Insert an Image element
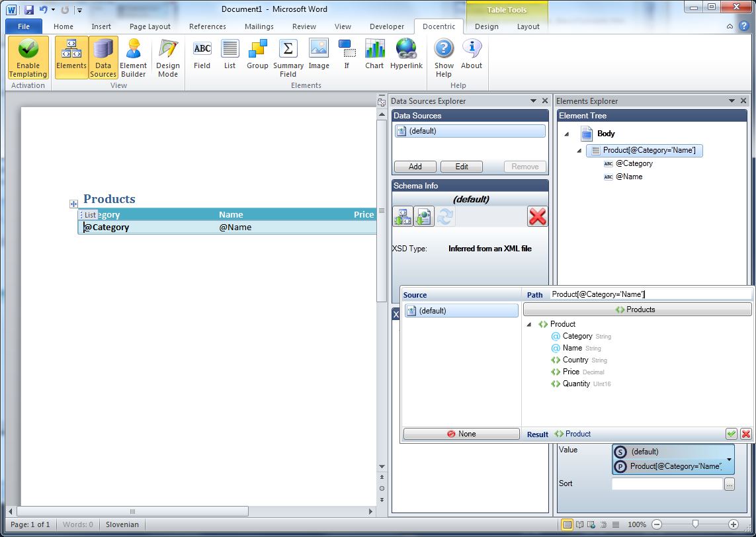756x537 pixels. (x=319, y=54)
